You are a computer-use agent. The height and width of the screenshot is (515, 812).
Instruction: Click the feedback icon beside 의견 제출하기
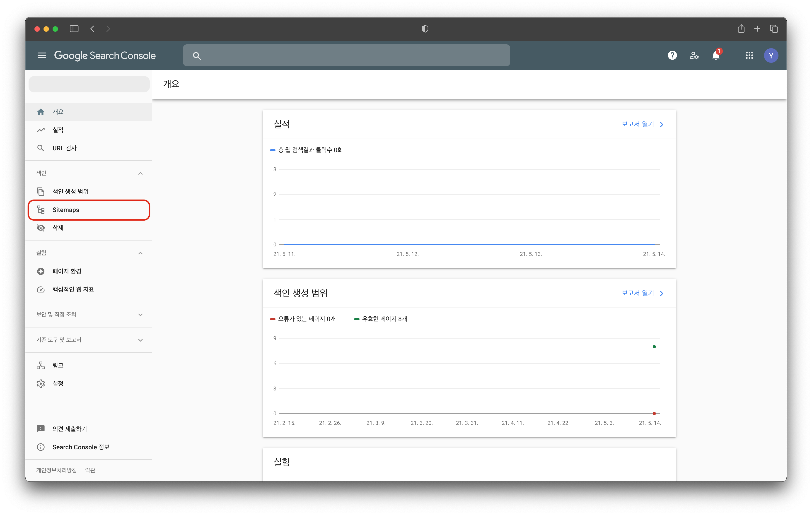(x=41, y=429)
